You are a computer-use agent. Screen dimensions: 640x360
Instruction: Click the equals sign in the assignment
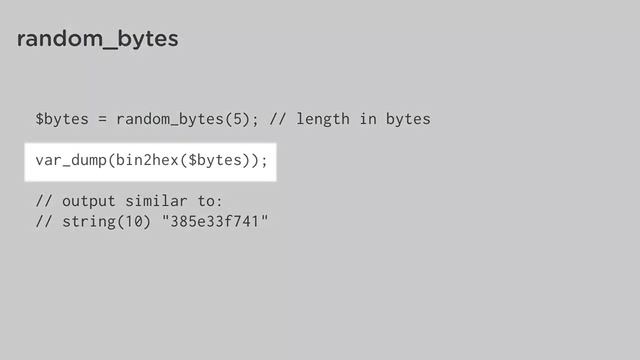(102, 119)
